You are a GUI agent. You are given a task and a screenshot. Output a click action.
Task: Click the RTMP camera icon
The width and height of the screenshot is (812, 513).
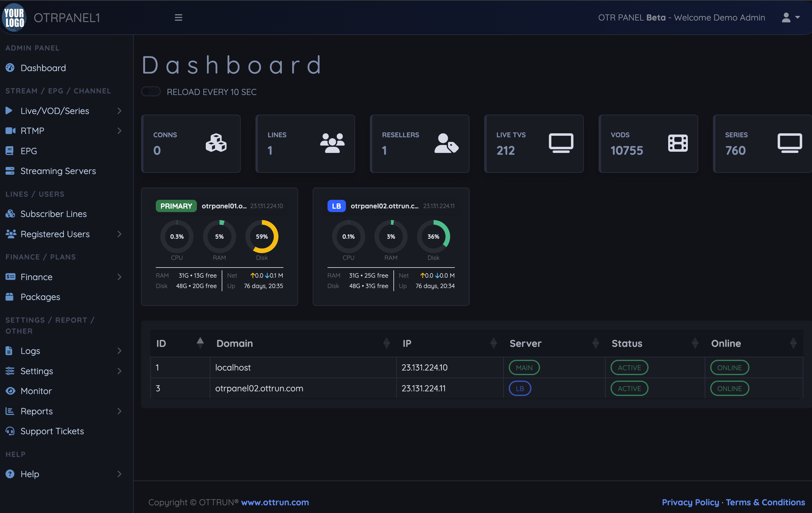10,131
